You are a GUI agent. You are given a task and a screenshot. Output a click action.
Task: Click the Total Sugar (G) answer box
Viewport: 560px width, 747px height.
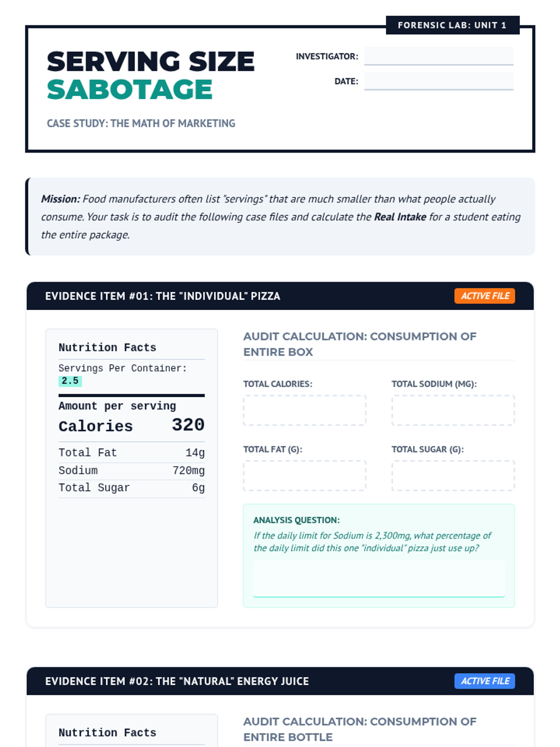pyautogui.click(x=453, y=476)
